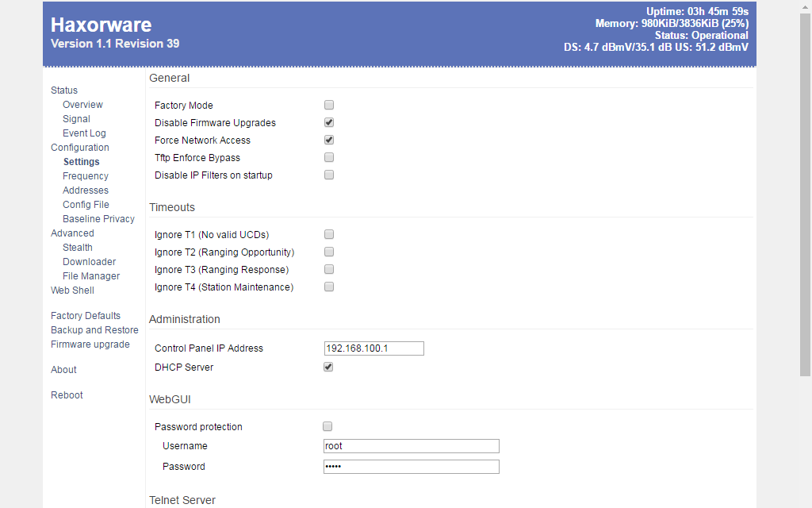The width and height of the screenshot is (812, 508).
Task: Click the page's vertical scrollbar
Action: click(x=805, y=190)
